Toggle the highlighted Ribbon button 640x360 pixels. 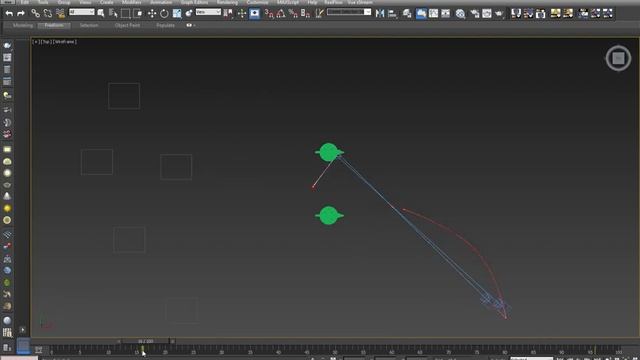pos(421,14)
